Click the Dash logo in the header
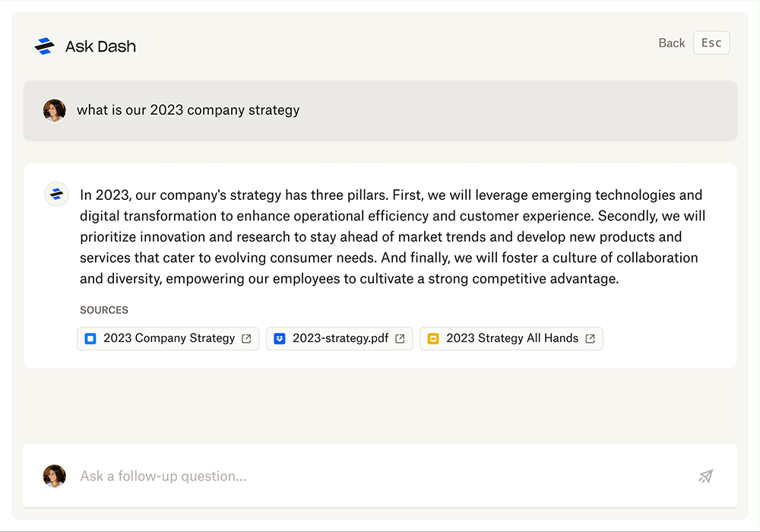Screen dimensions: 760x532 pyautogui.click(x=45, y=46)
